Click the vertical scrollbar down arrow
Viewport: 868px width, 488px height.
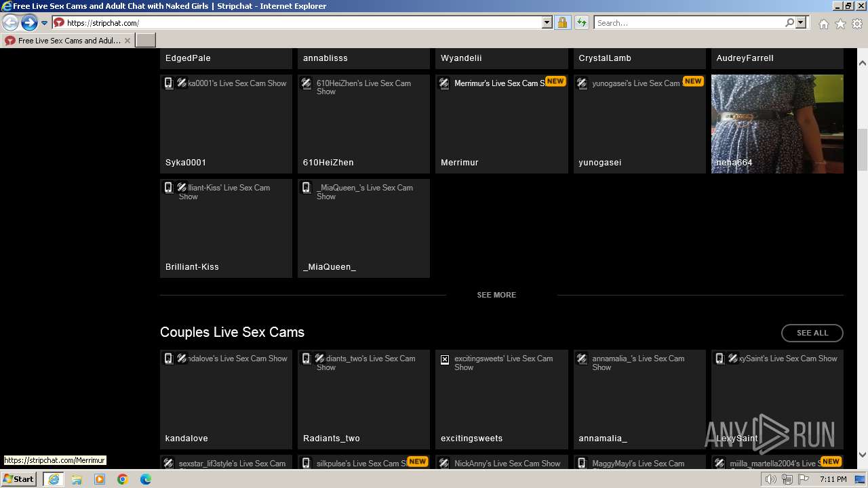(x=863, y=455)
